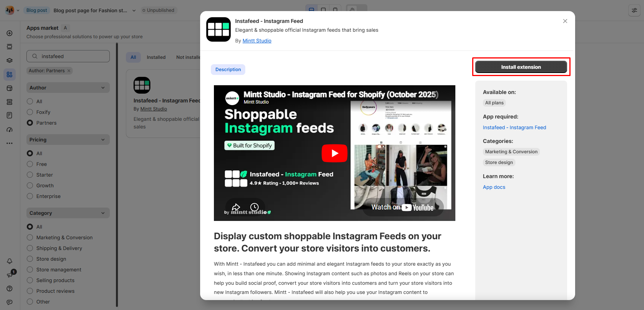
Task: Open the layout container icon in sidebar
Action: [x=10, y=88]
